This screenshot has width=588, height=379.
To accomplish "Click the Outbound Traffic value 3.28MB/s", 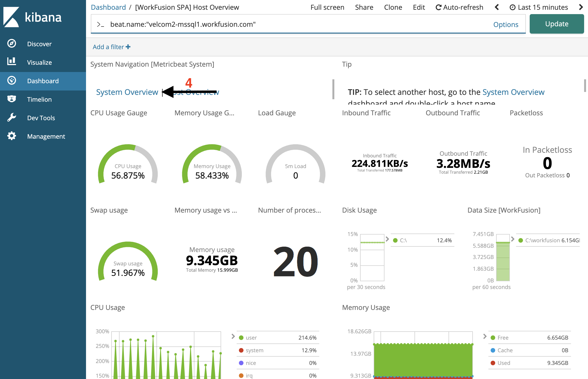I will pyautogui.click(x=463, y=163).
